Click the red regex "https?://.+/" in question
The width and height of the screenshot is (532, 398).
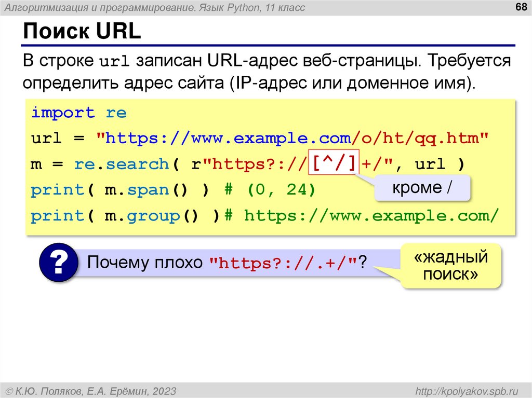click(x=283, y=263)
